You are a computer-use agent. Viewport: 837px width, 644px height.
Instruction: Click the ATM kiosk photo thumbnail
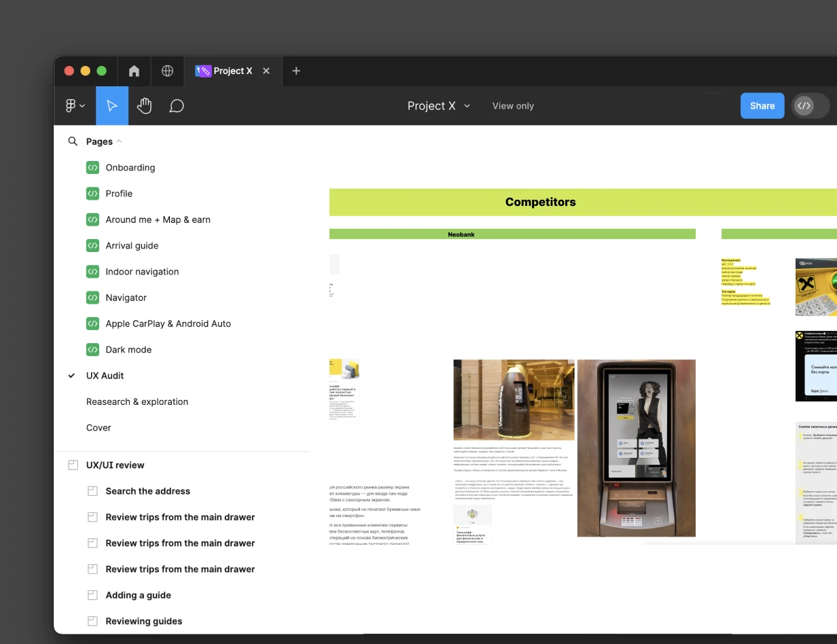pos(637,448)
